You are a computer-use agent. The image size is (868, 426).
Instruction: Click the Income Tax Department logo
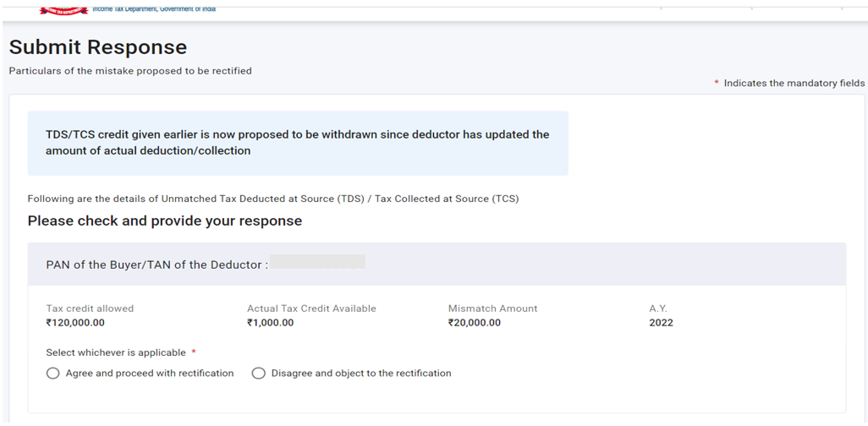[64, 8]
